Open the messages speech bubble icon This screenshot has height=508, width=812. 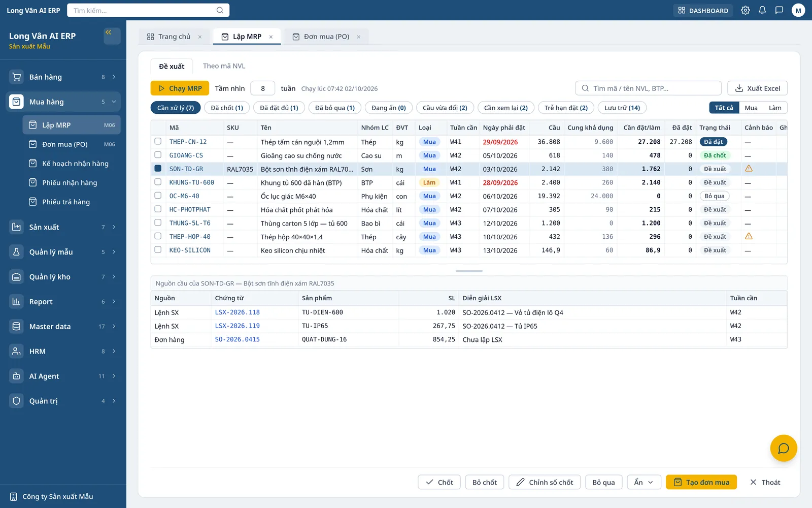tap(779, 10)
